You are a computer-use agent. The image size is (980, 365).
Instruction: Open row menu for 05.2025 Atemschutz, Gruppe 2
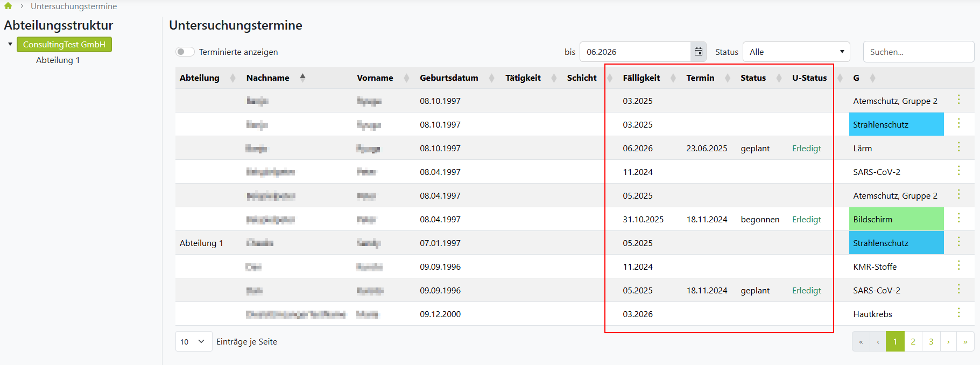[x=958, y=194]
